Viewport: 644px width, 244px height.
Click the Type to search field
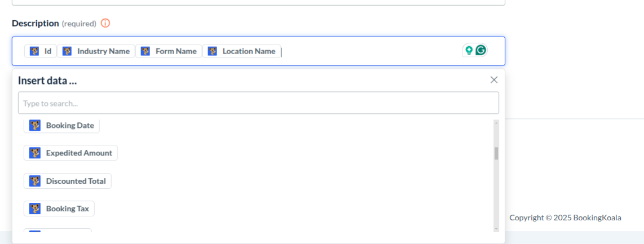258,103
